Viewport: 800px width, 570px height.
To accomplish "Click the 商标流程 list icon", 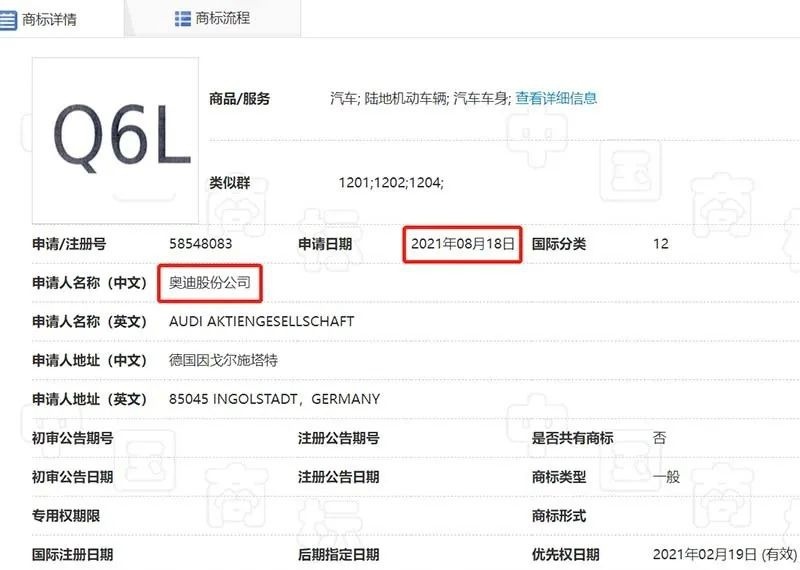I will [x=183, y=19].
